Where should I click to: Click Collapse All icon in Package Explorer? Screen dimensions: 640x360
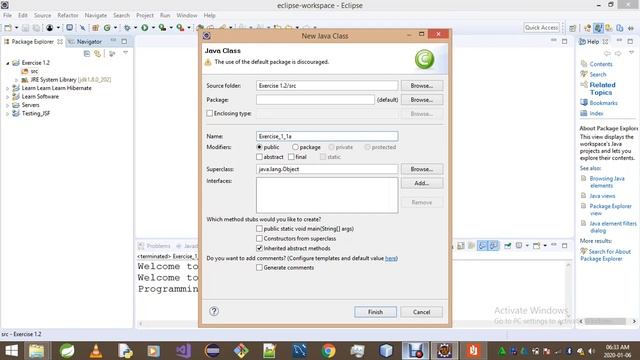[87, 53]
